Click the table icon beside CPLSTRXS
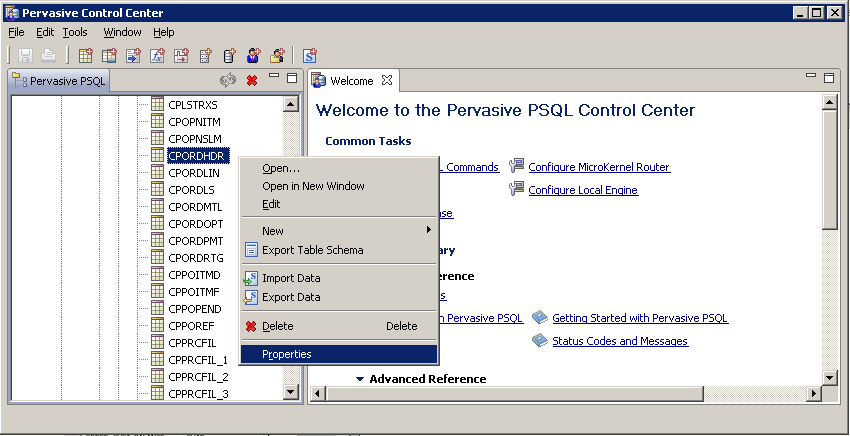Image resolution: width=850 pixels, height=436 pixels. click(157, 104)
